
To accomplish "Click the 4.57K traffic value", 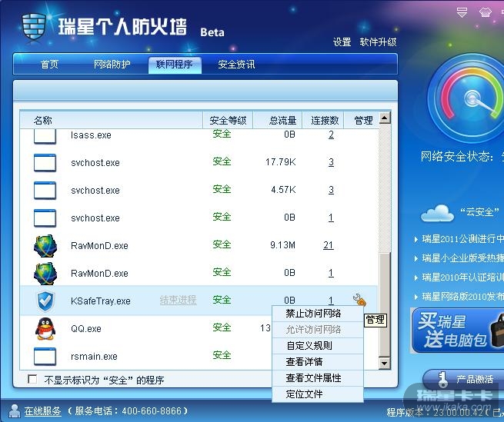I will [283, 190].
